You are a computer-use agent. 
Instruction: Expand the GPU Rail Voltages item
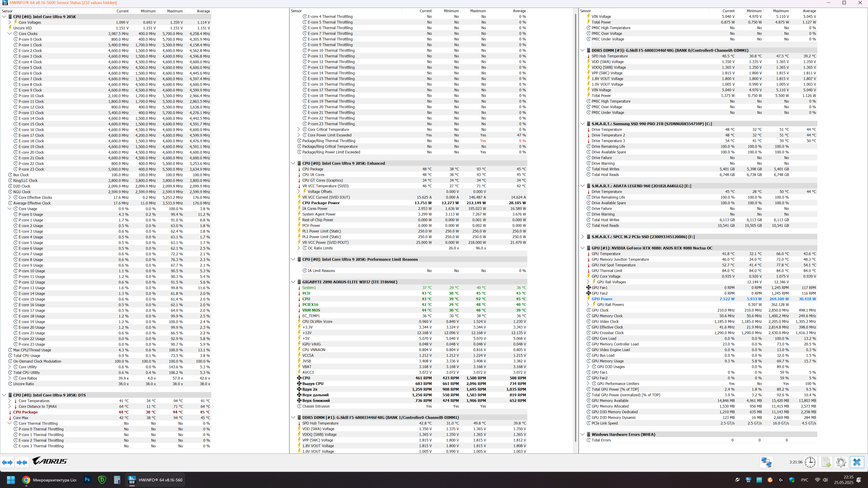pos(588,282)
